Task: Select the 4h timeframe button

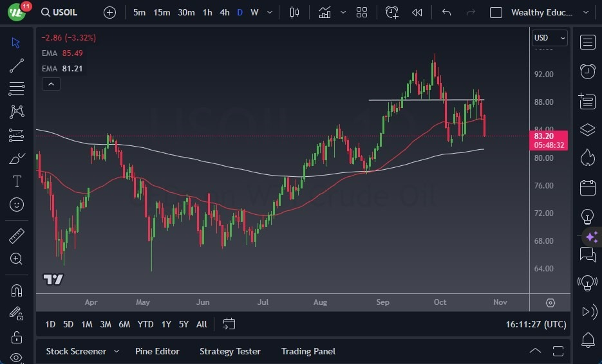Action: pyautogui.click(x=224, y=12)
